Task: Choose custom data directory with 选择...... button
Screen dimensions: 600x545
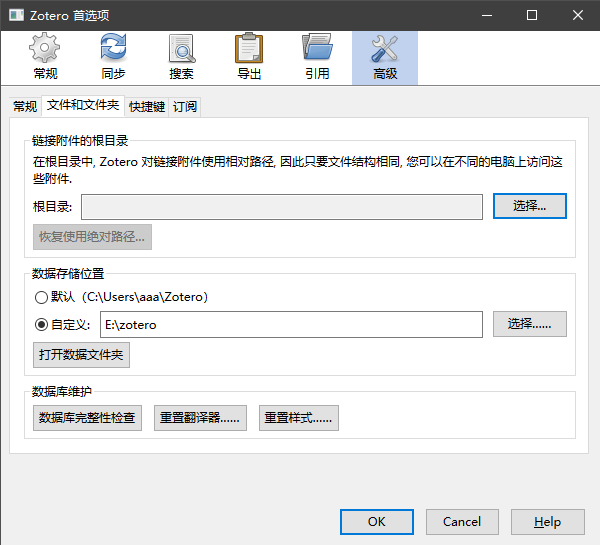Action: [x=530, y=324]
